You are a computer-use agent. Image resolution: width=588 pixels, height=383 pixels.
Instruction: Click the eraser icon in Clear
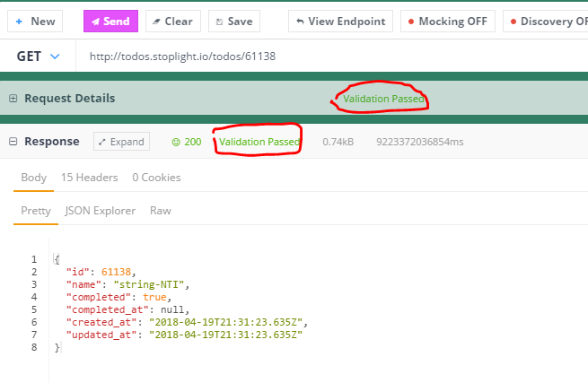click(156, 22)
